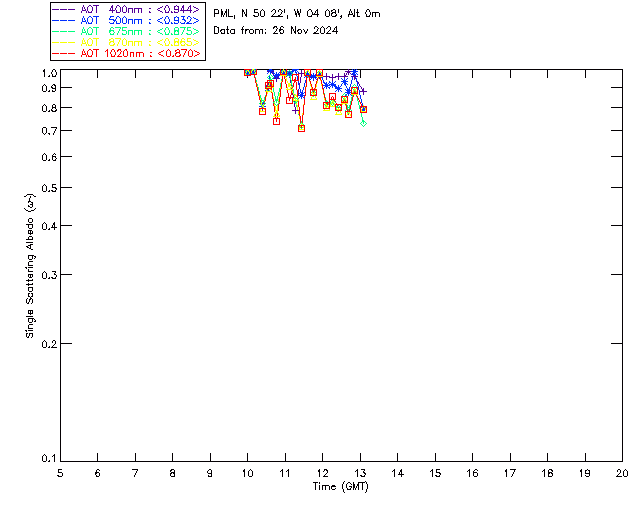Click the x-axis hour label '7'
This screenshot has width=640, height=512.
pyautogui.click(x=135, y=473)
